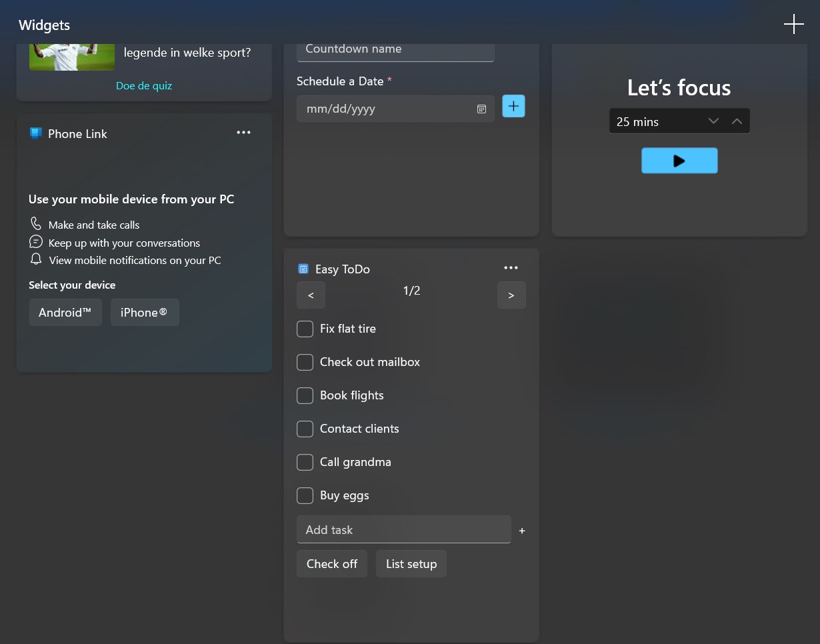
Task: Increase focus time with the up chevron
Action: 737,121
